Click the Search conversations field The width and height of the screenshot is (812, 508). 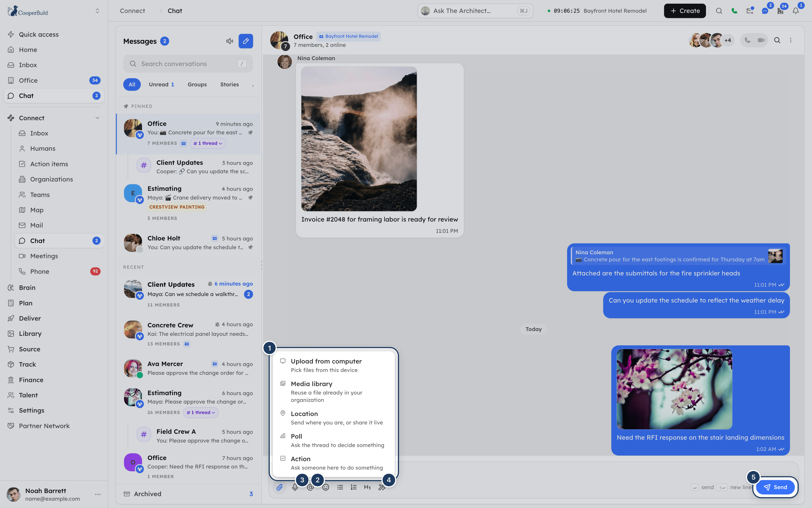(x=188, y=64)
